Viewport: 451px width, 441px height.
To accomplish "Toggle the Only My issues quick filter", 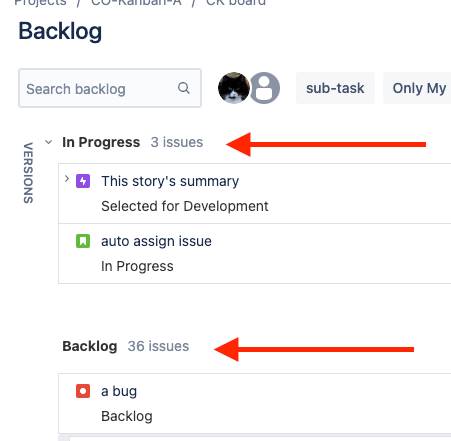I will pos(418,88).
